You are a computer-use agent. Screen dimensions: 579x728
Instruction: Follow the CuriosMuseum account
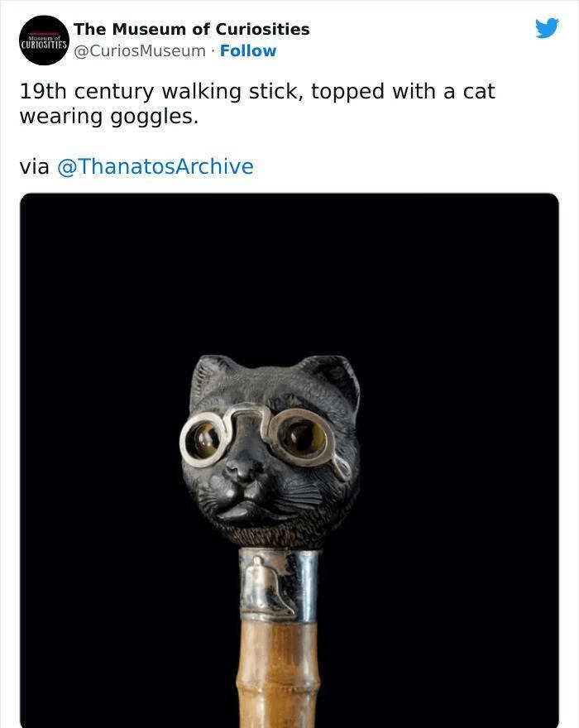coord(248,51)
